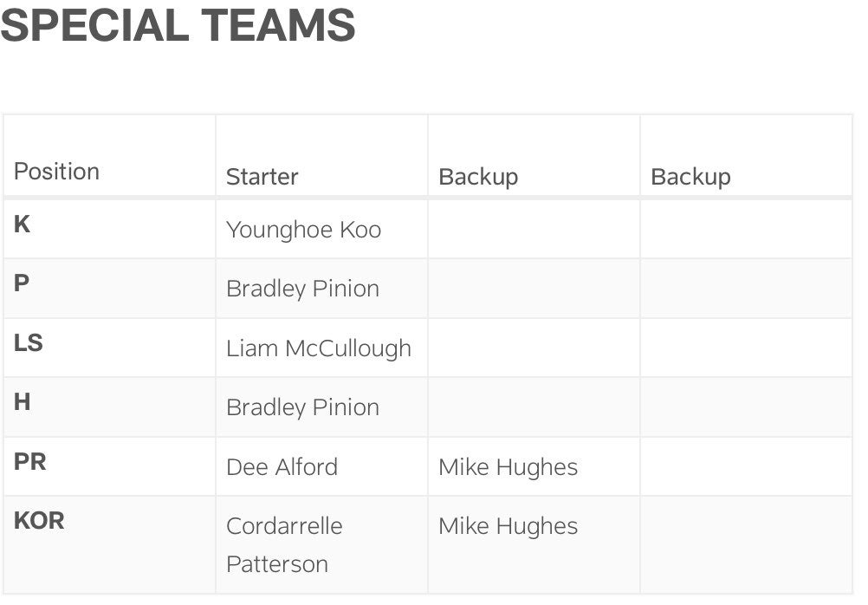Click the Backup header next to Starter
The width and height of the screenshot is (868, 605).
pyautogui.click(x=477, y=177)
